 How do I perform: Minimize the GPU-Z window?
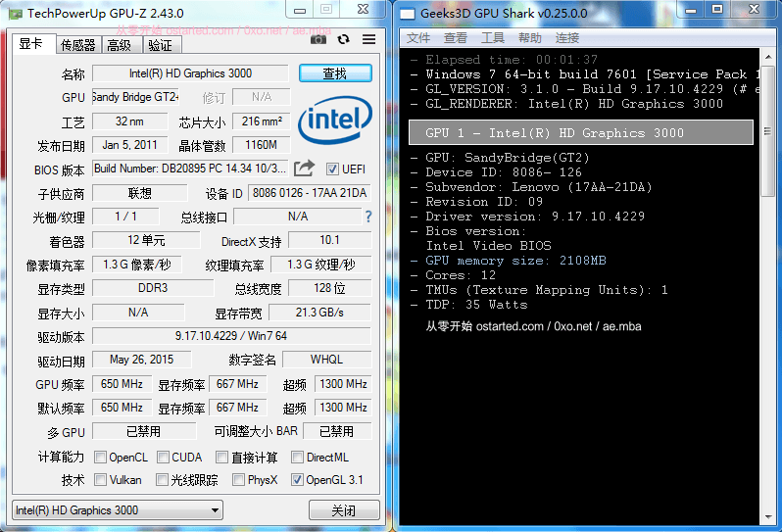(x=300, y=10)
